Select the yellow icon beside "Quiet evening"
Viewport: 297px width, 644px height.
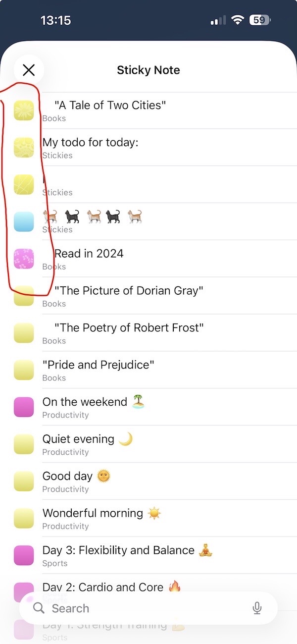[x=24, y=444]
